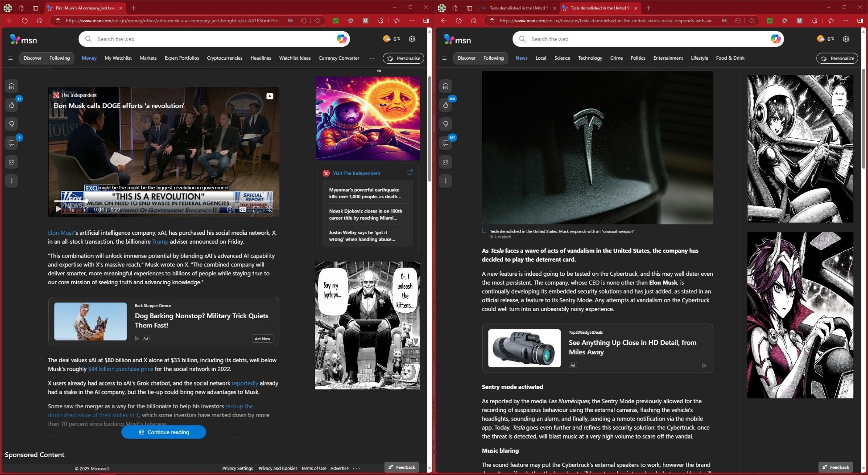The width and height of the screenshot is (868, 475).
Task: Open My Watchlist in the left window
Action: [118, 58]
